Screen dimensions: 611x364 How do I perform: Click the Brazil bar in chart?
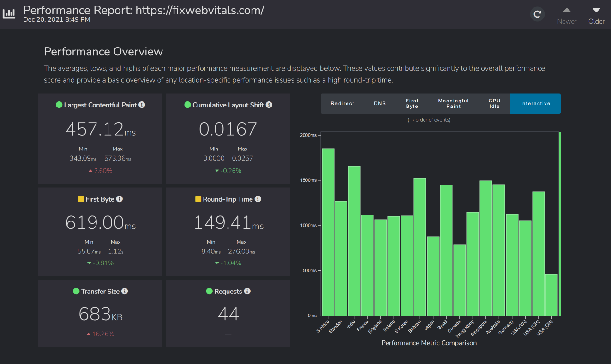pos(446,251)
